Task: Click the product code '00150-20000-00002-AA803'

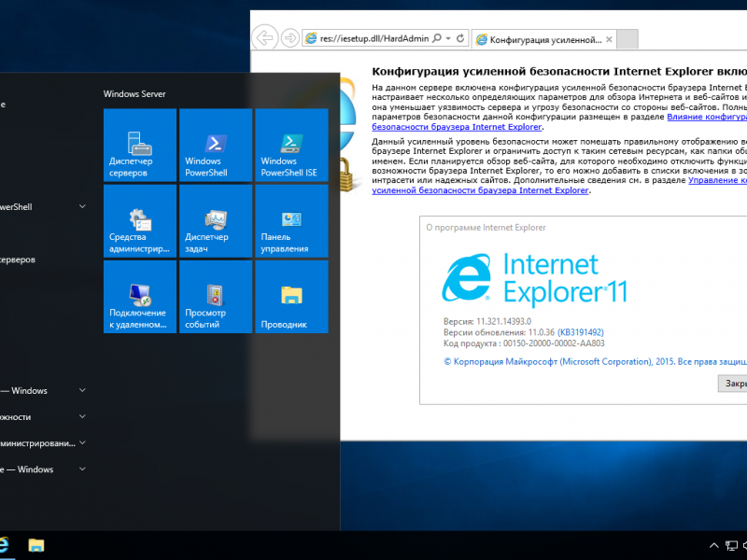Action: [x=554, y=343]
